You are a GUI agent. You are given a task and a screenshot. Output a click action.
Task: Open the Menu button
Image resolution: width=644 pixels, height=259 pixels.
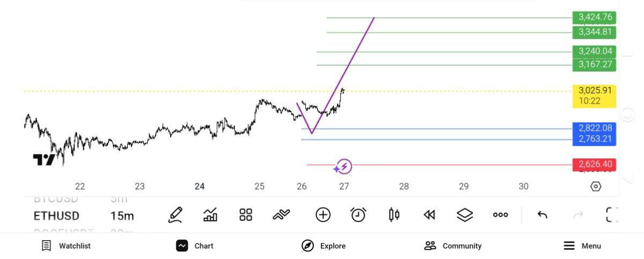pos(582,246)
